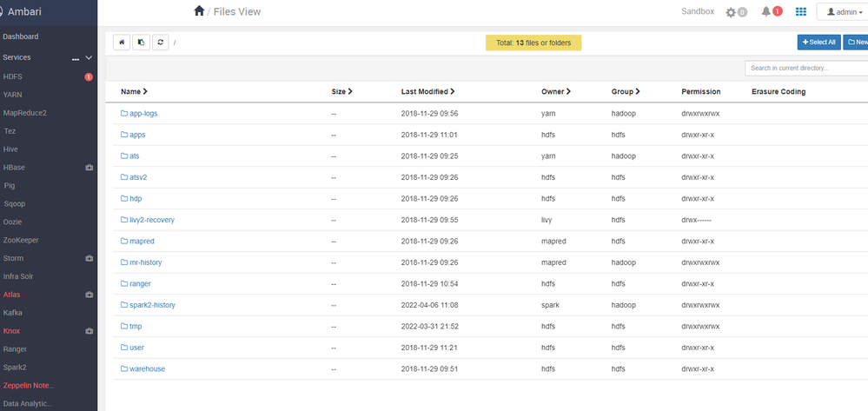Click the HBase maintenance mode icon
This screenshot has width=868, height=411.
tap(89, 168)
